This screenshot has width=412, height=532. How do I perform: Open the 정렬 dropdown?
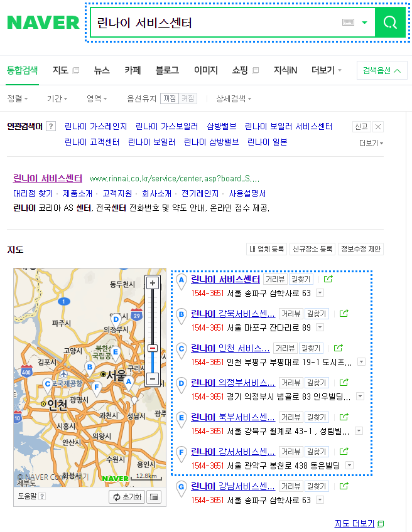(x=18, y=98)
